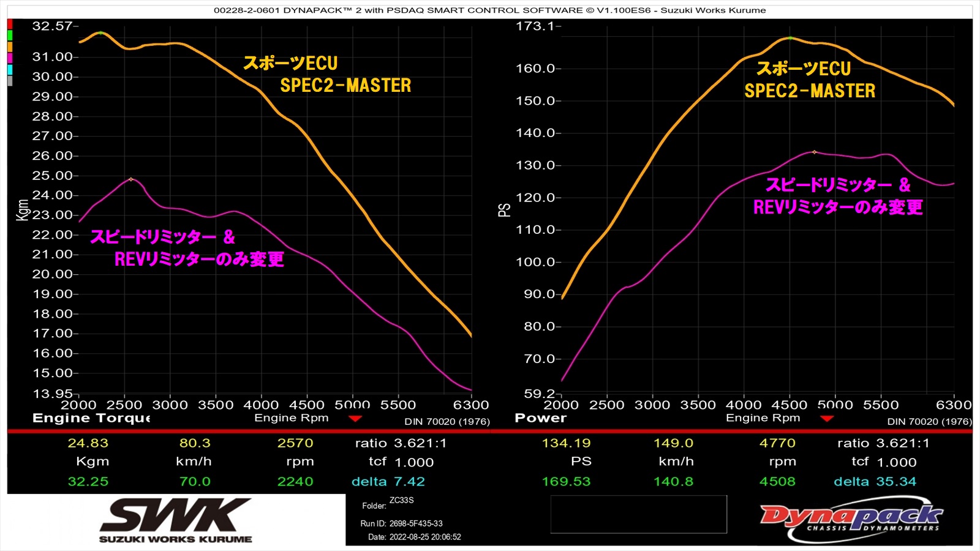Toggle the magenta run color indicator
This screenshot has height=551, width=980.
pos(10,58)
